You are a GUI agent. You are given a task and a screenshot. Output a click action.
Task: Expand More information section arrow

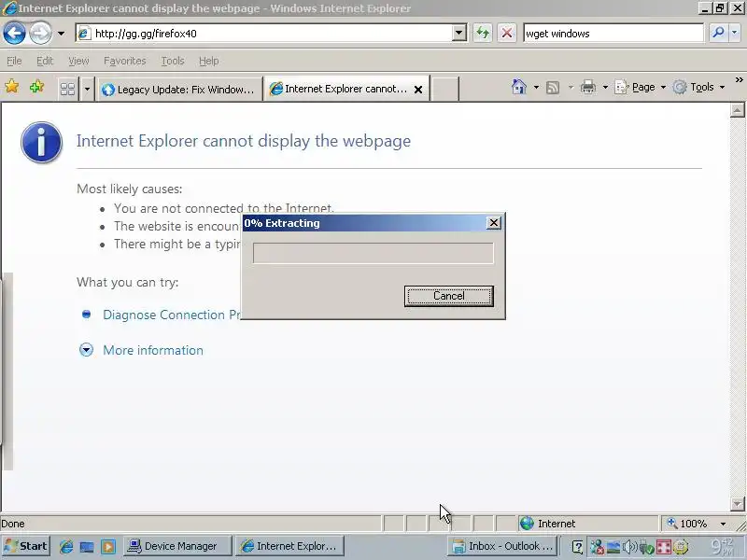tap(86, 350)
